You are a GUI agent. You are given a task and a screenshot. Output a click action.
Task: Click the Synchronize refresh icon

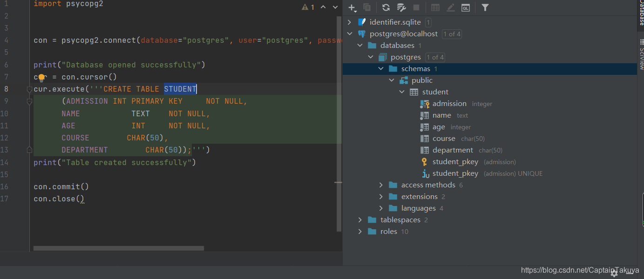point(386,7)
